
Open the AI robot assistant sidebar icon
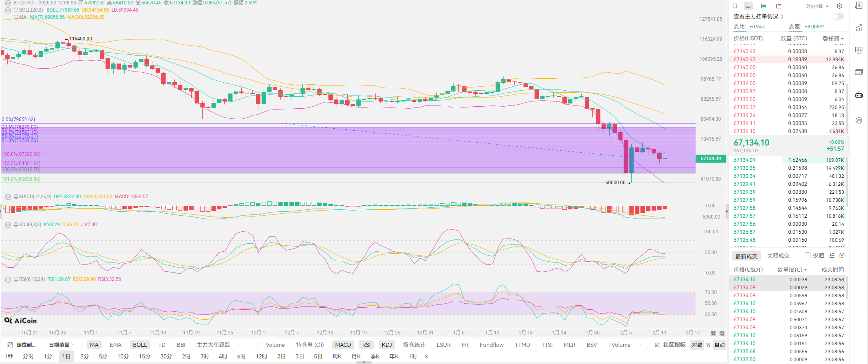click(858, 95)
